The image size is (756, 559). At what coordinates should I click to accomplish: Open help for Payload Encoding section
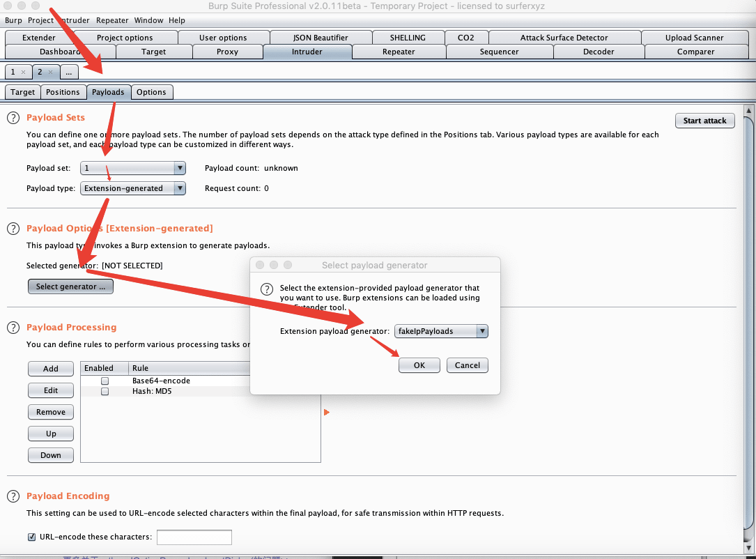(13, 496)
